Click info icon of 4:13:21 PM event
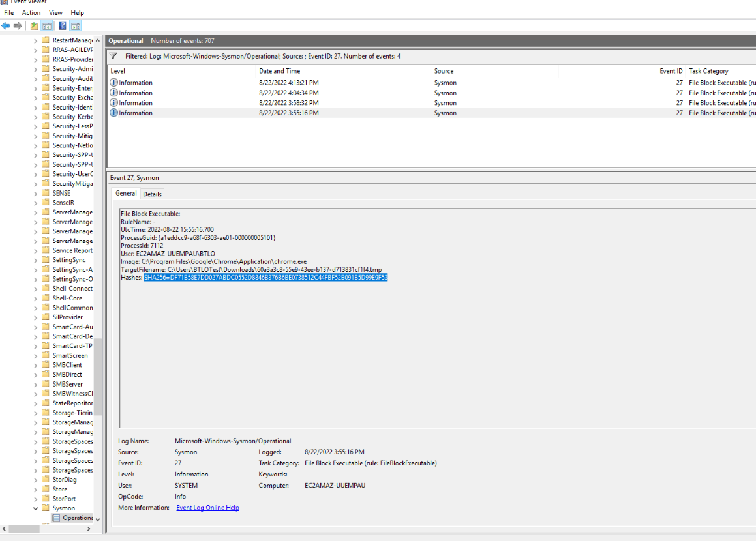Viewport: 756px width, 541px height. point(113,82)
